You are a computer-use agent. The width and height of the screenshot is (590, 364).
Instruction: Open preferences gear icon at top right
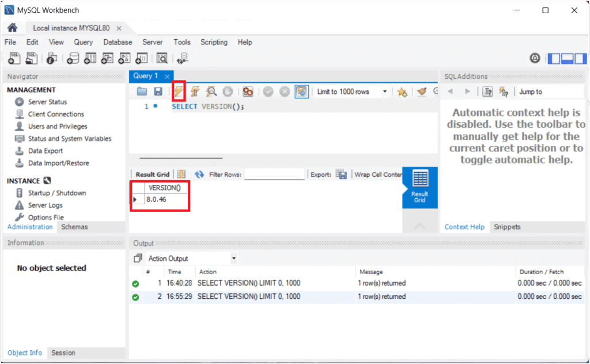tap(535, 58)
